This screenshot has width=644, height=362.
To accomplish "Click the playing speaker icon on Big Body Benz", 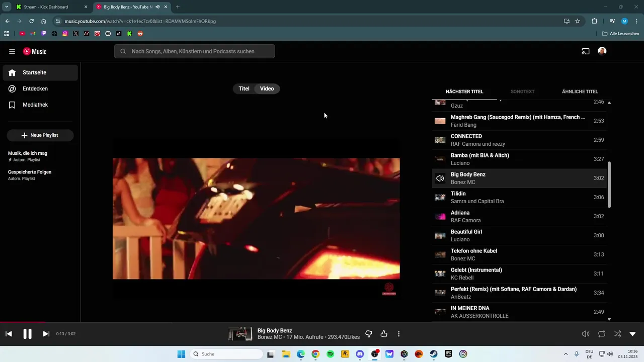I will tap(440, 178).
